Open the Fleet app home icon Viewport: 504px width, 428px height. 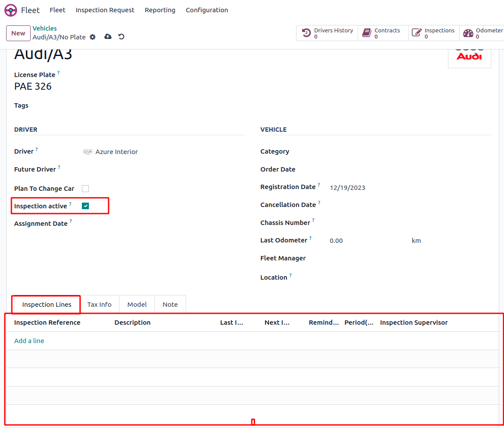[11, 10]
